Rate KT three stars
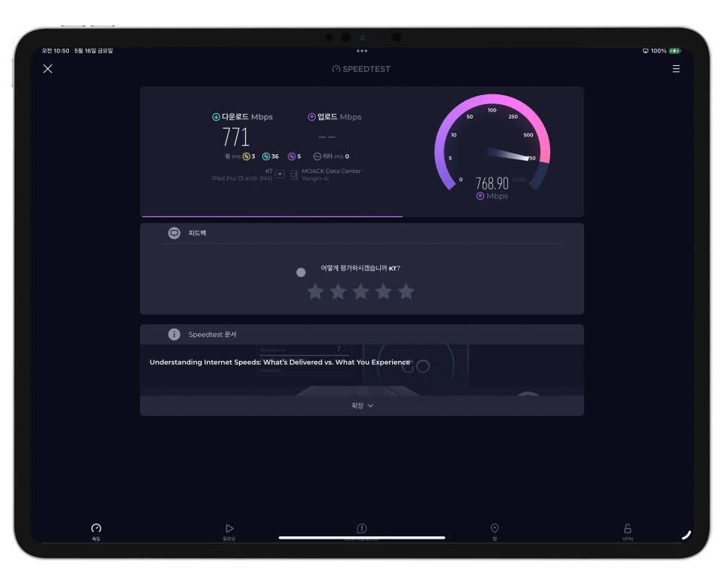The image size is (724, 588). pyautogui.click(x=361, y=291)
